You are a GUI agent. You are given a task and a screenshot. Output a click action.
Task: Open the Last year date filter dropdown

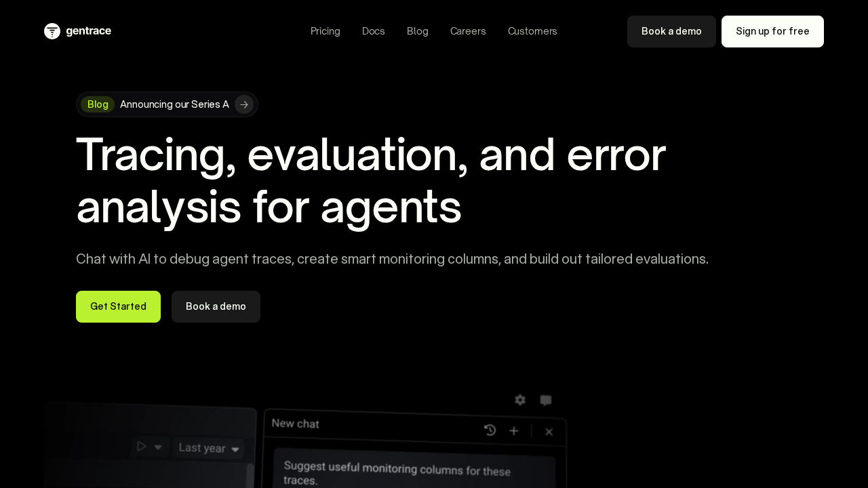[209, 448]
